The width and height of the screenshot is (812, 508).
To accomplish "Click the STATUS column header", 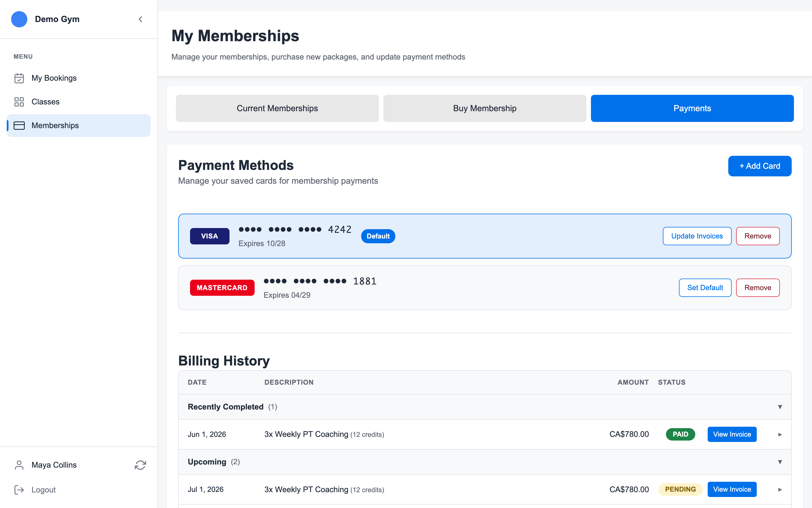I will click(672, 382).
